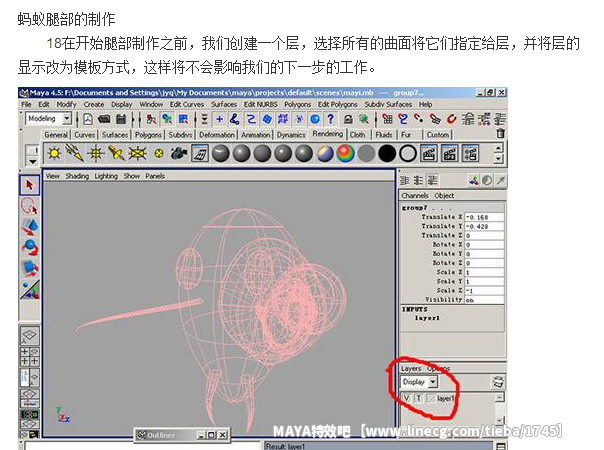Open the shelf options down arrow

click(33, 162)
